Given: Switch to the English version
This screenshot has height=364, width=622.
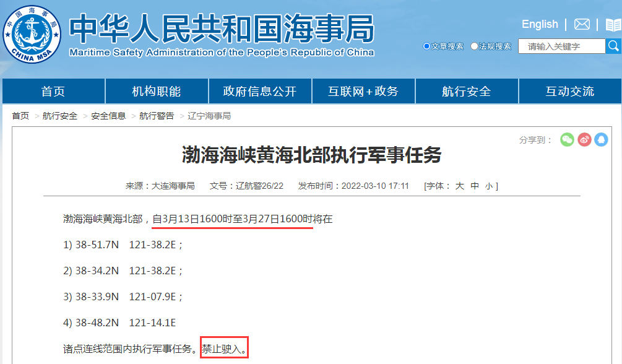Looking at the screenshot, I should point(539,24).
